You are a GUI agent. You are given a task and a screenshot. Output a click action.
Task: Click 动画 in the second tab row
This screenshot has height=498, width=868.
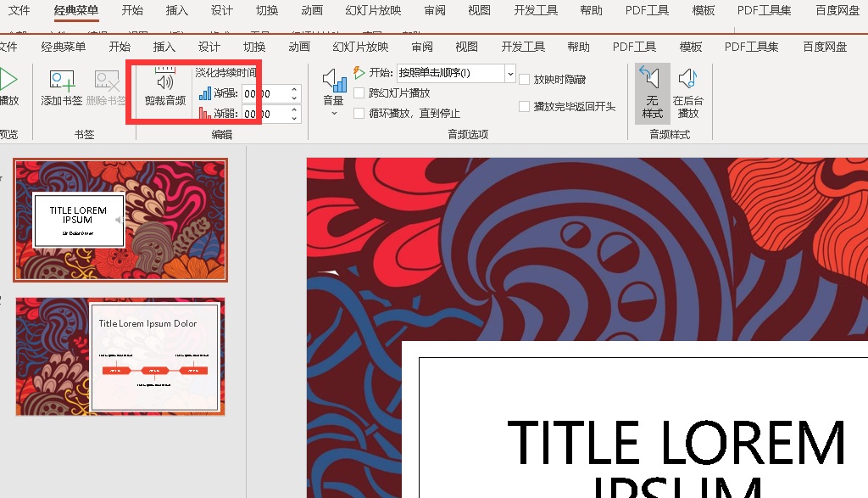coord(299,48)
